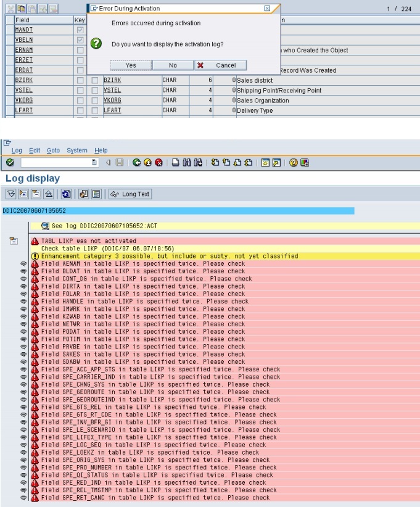This screenshot has width=420, height=507.
Task: Click the Find Next binoculars icon
Action: (198, 162)
